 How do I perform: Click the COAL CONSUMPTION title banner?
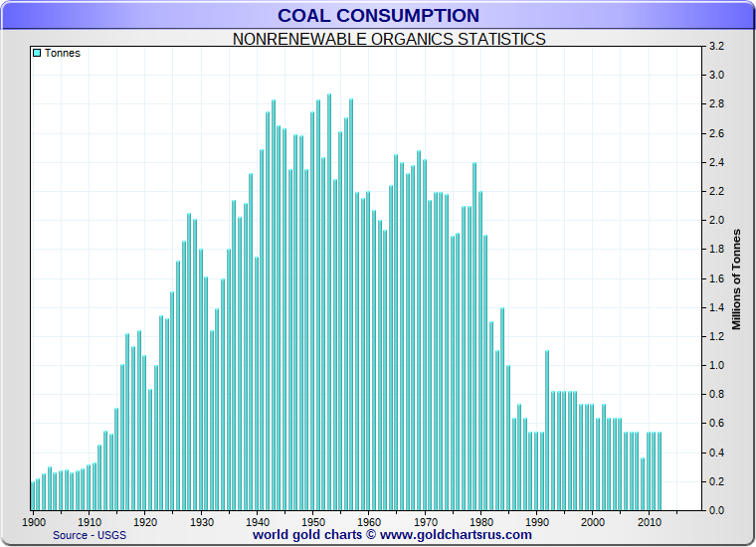pyautogui.click(x=378, y=16)
